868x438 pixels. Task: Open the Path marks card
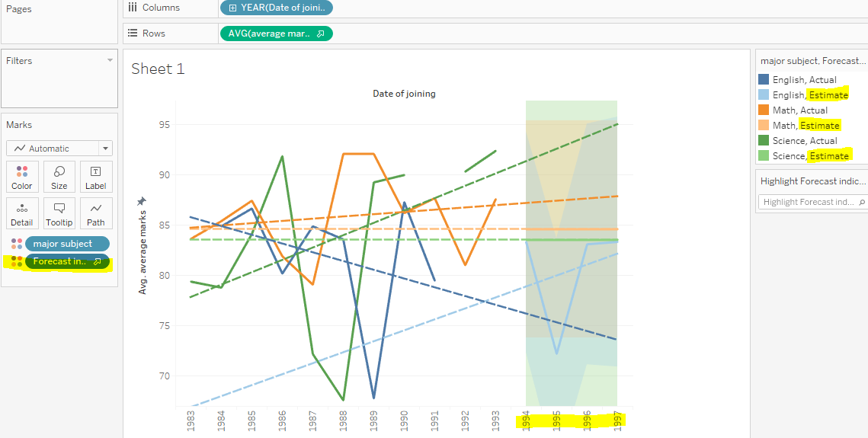click(96, 213)
